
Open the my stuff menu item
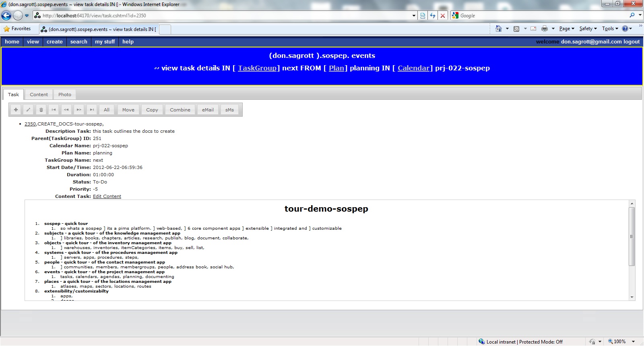105,41
